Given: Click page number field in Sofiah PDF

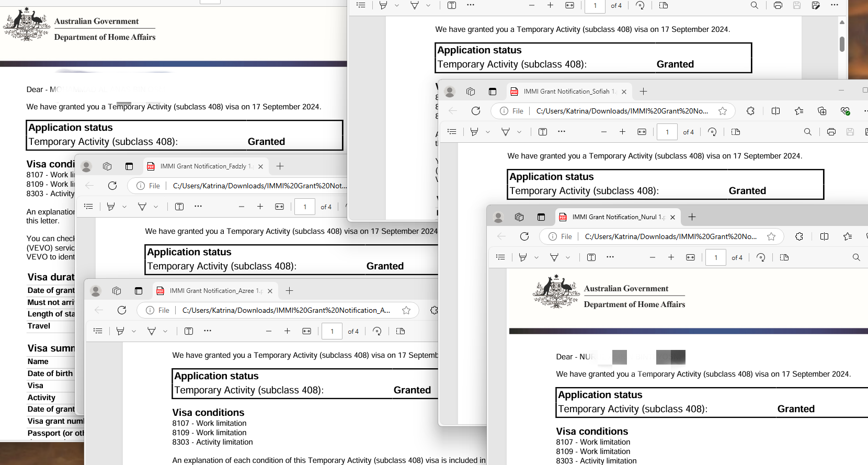Looking at the screenshot, I should (x=667, y=132).
